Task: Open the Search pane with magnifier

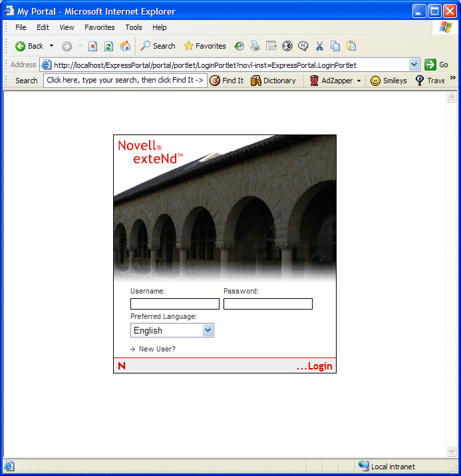Action: coord(158,46)
